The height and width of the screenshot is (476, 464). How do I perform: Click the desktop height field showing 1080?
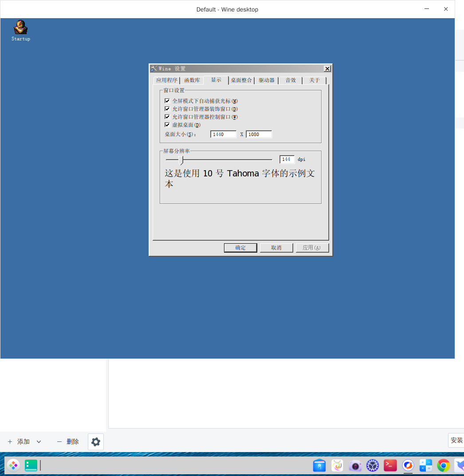[x=259, y=134]
